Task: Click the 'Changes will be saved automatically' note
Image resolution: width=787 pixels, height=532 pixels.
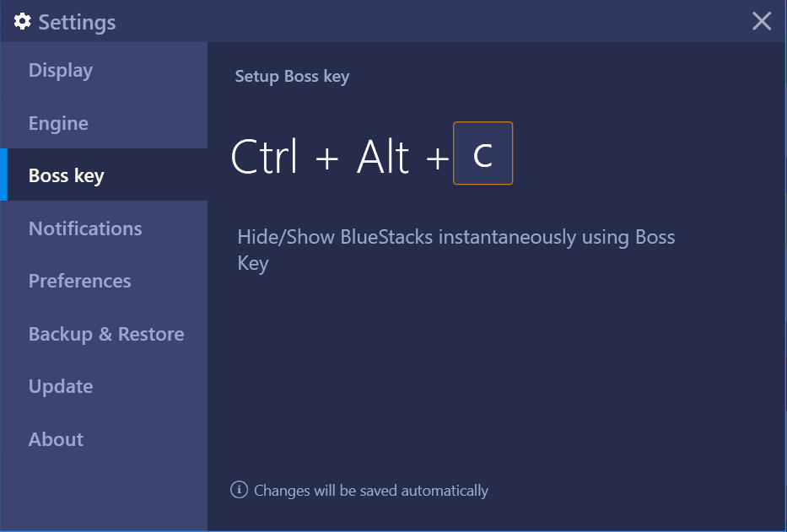Action: click(371, 491)
